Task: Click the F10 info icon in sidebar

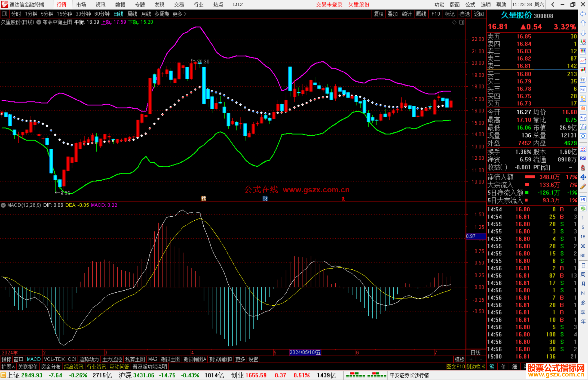Action: click(583, 89)
